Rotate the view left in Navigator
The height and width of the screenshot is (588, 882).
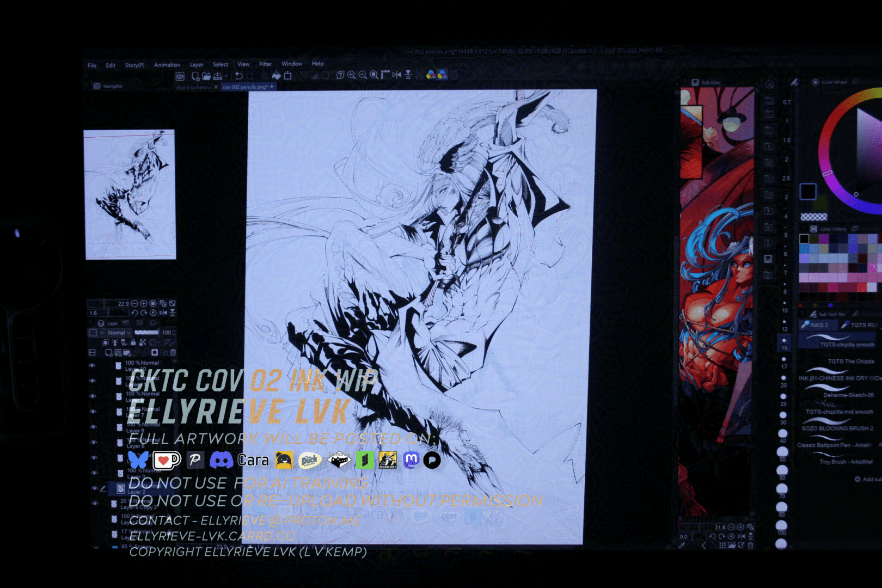134,313
